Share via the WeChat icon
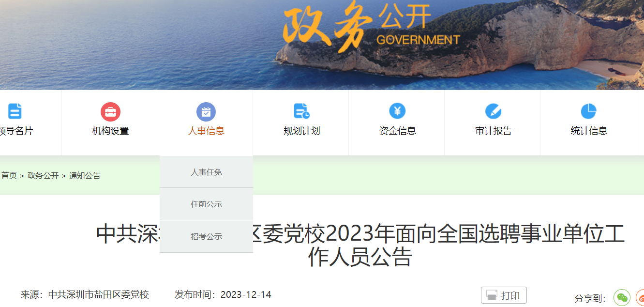644x307 pixels. coord(622,297)
